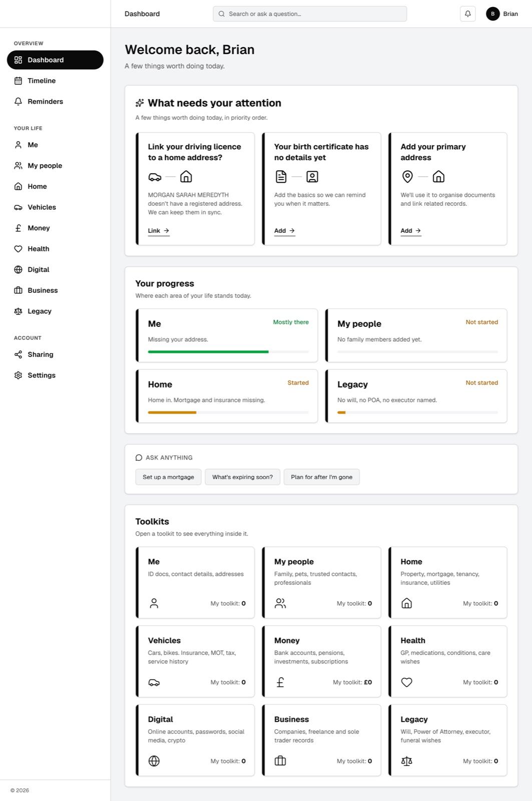Click the Home progress bar

coord(228,413)
